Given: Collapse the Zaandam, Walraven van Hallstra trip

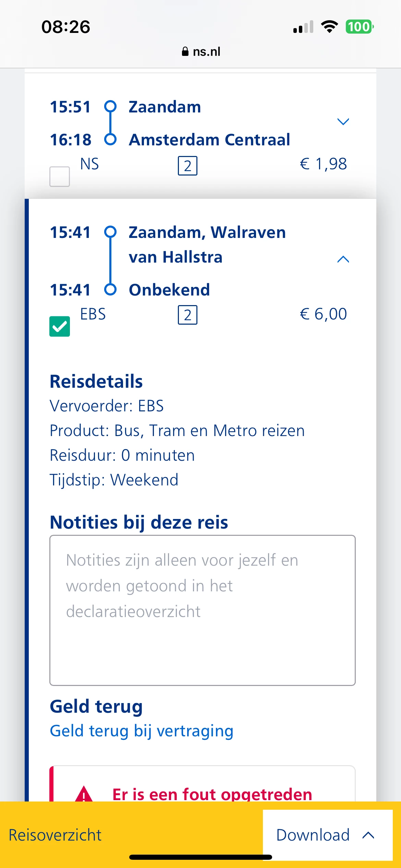Looking at the screenshot, I should click(343, 260).
